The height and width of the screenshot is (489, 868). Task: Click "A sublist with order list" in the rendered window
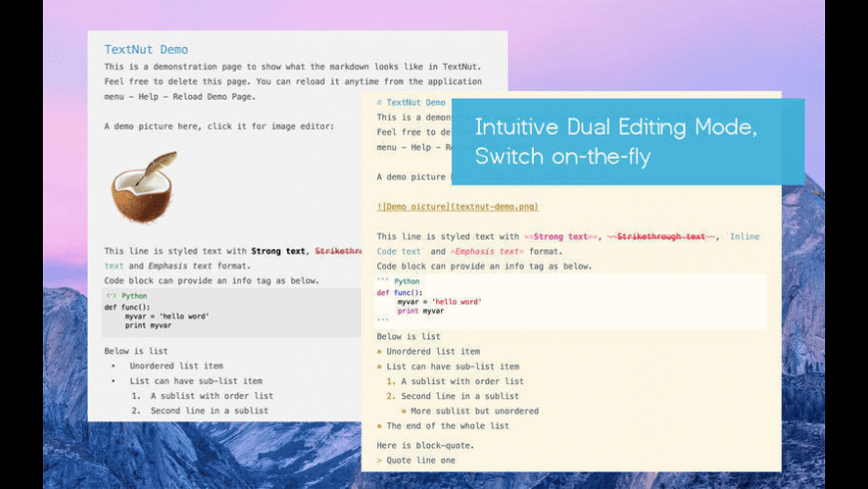pos(213,396)
